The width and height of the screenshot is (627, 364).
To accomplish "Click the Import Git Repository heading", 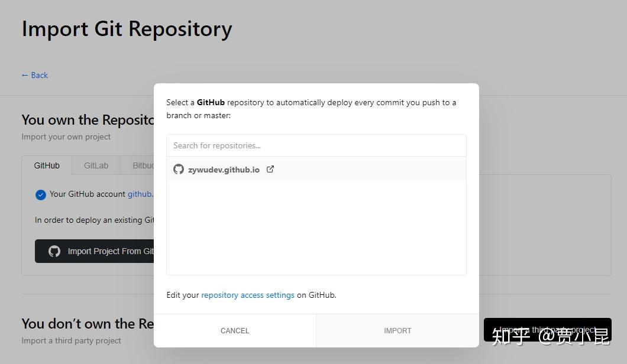I will pyautogui.click(x=127, y=29).
